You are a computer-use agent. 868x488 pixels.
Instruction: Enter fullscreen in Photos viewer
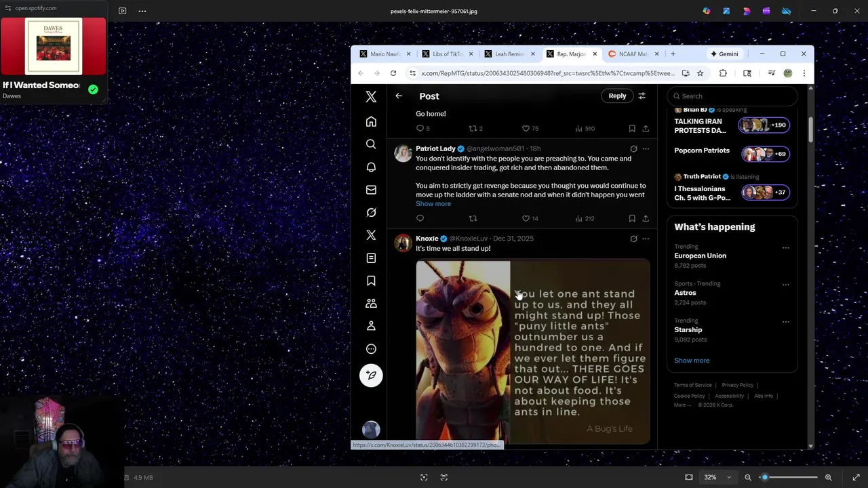(856, 477)
